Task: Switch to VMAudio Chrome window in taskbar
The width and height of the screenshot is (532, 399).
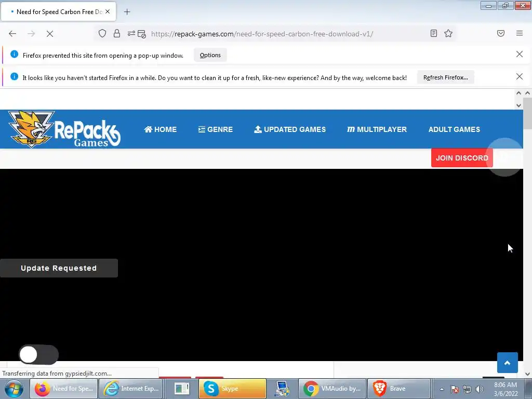Action: 332,389
